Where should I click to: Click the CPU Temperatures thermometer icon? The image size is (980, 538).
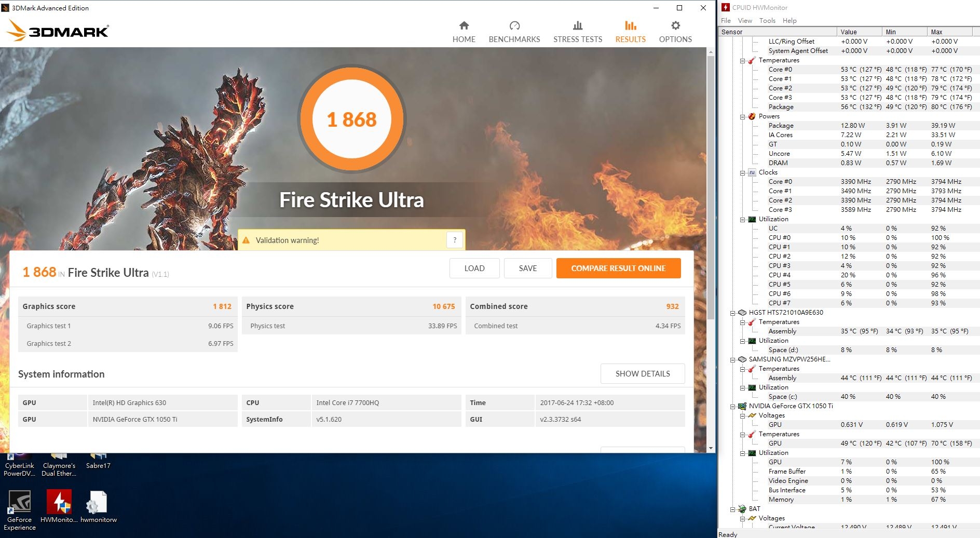752,60
